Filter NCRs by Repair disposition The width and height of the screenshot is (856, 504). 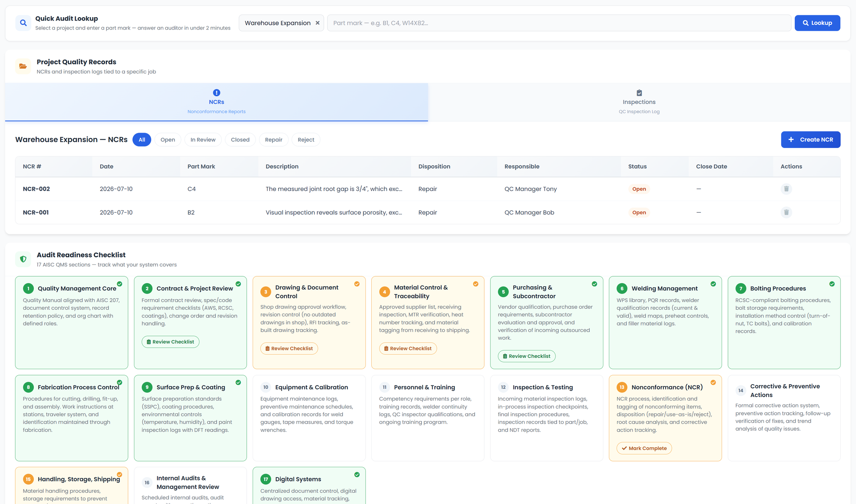[x=274, y=139]
